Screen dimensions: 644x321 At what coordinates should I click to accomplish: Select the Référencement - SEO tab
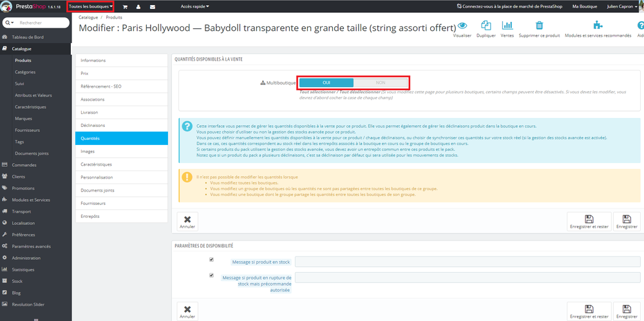click(122, 86)
